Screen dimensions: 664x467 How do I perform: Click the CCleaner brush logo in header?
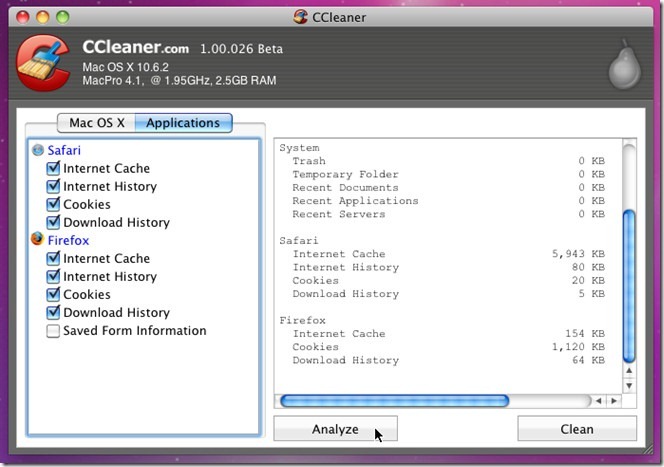pos(43,63)
